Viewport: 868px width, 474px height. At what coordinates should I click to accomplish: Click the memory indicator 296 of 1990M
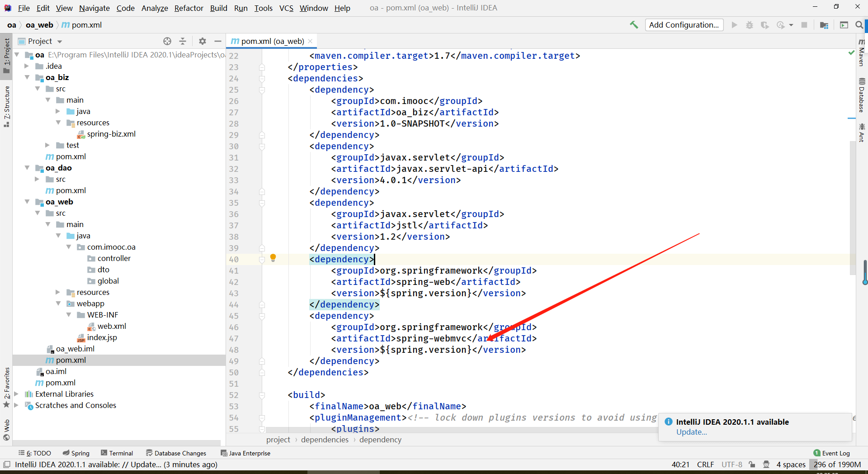[x=837, y=465]
